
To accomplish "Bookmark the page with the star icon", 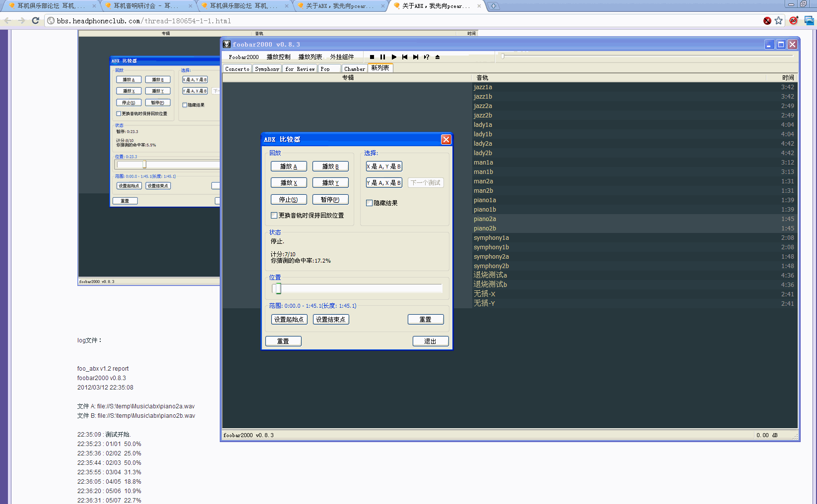I will [779, 21].
